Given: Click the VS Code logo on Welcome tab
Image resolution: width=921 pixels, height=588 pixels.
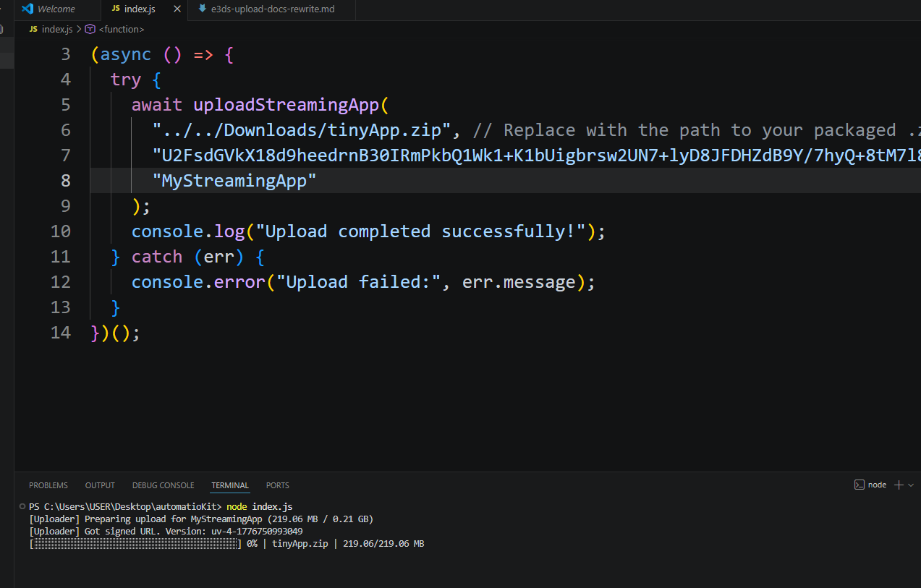Looking at the screenshot, I should (27, 9).
